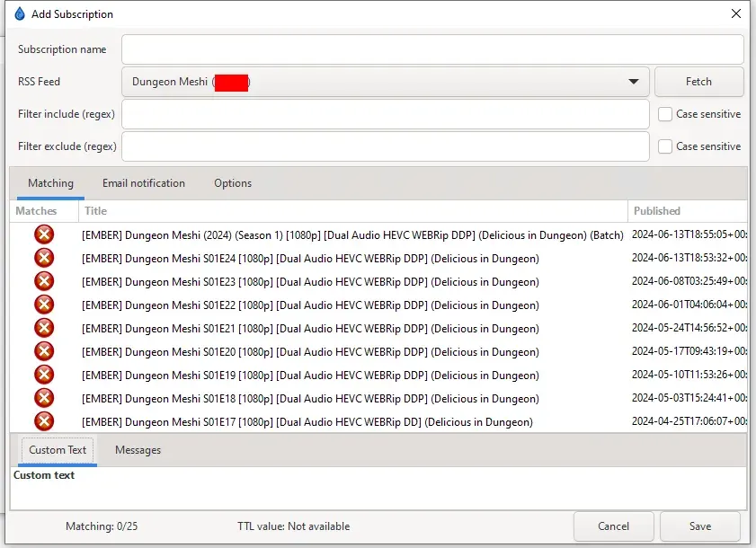756x548 pixels.
Task: Click the published date 2024-05-17T09:43:19
Action: (x=689, y=351)
